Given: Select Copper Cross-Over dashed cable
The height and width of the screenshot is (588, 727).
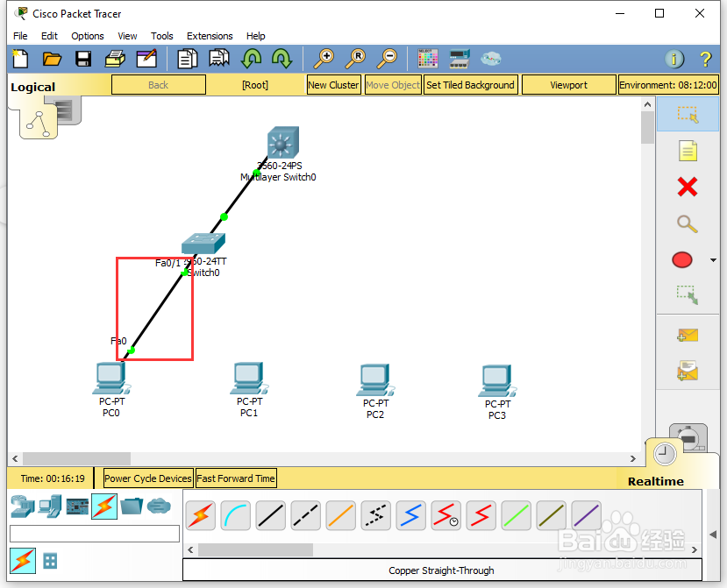Looking at the screenshot, I should tap(305, 515).
